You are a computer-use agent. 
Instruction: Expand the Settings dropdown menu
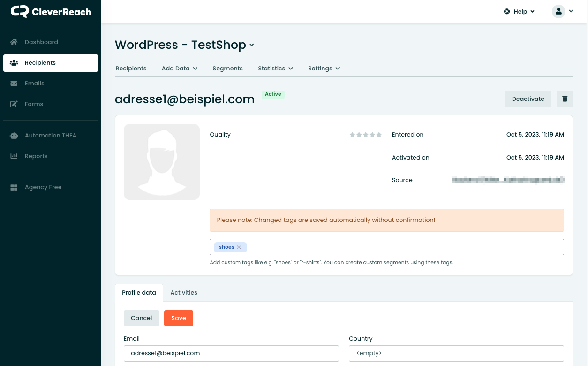pos(324,68)
